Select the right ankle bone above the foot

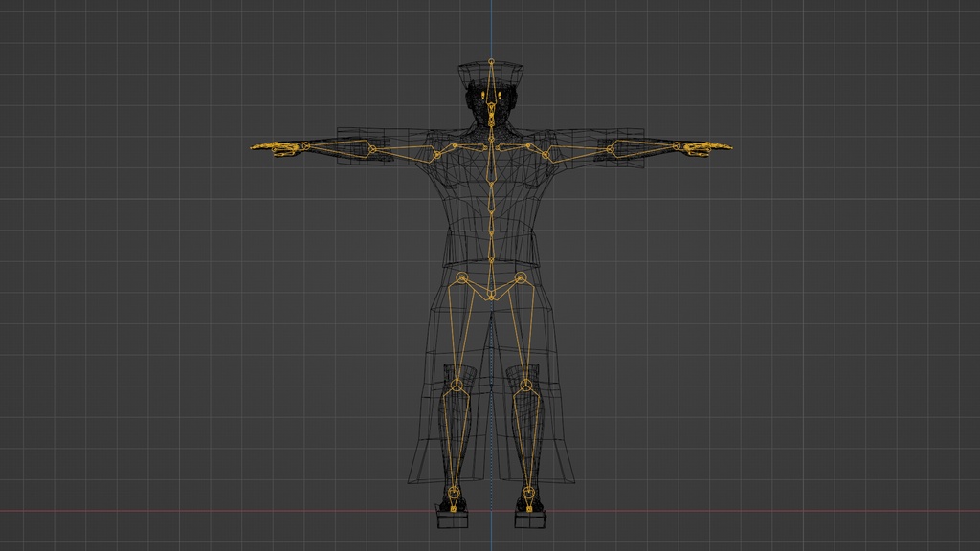click(x=529, y=493)
